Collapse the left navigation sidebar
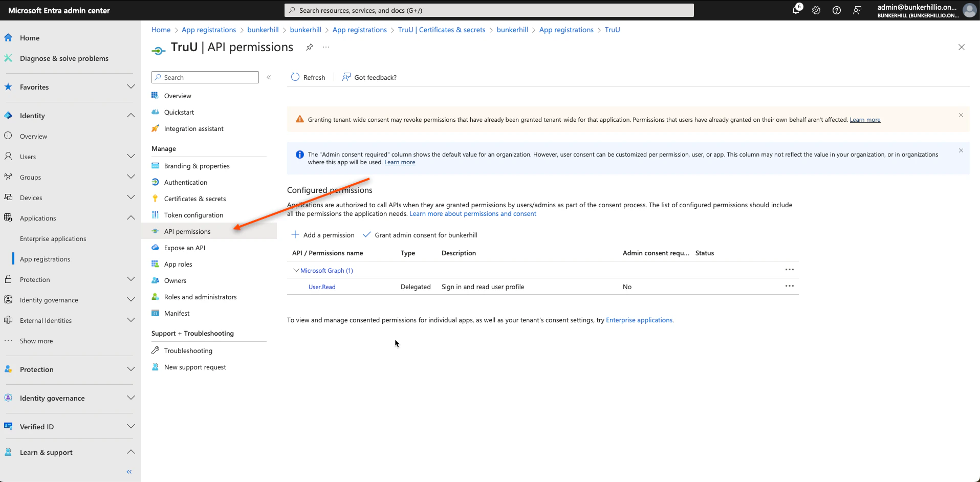 [129, 472]
